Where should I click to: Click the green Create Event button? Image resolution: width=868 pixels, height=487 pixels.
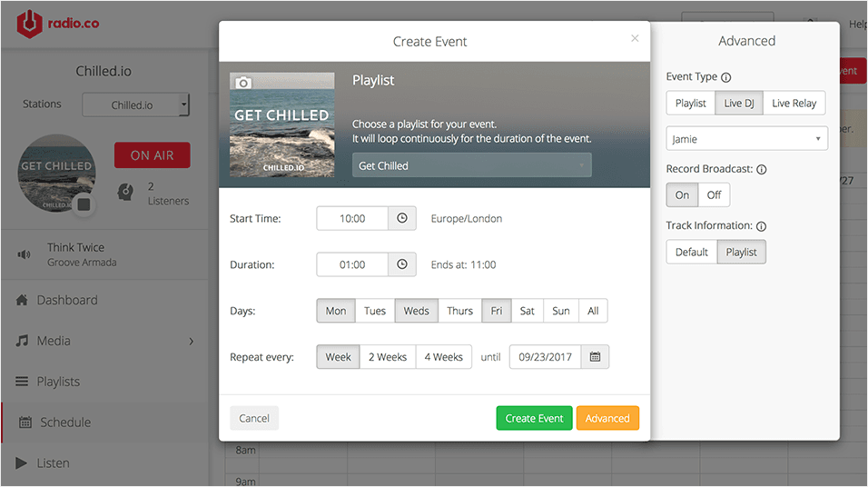pos(534,418)
